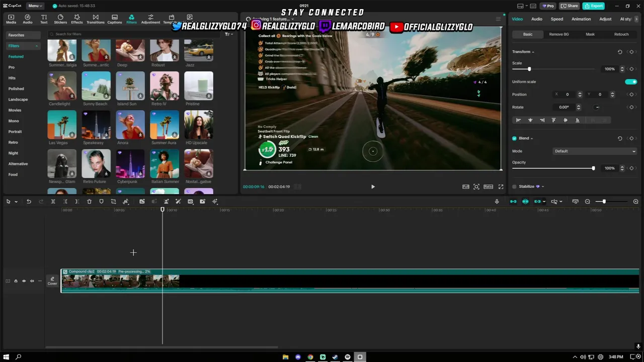
Task: Enable the Stabilize checkbox
Action: click(x=514, y=187)
